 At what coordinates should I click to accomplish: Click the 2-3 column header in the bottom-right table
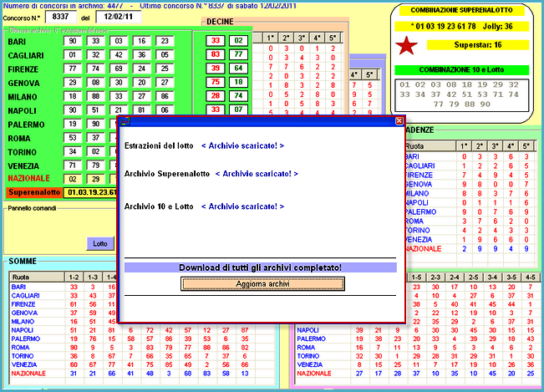[435, 277]
